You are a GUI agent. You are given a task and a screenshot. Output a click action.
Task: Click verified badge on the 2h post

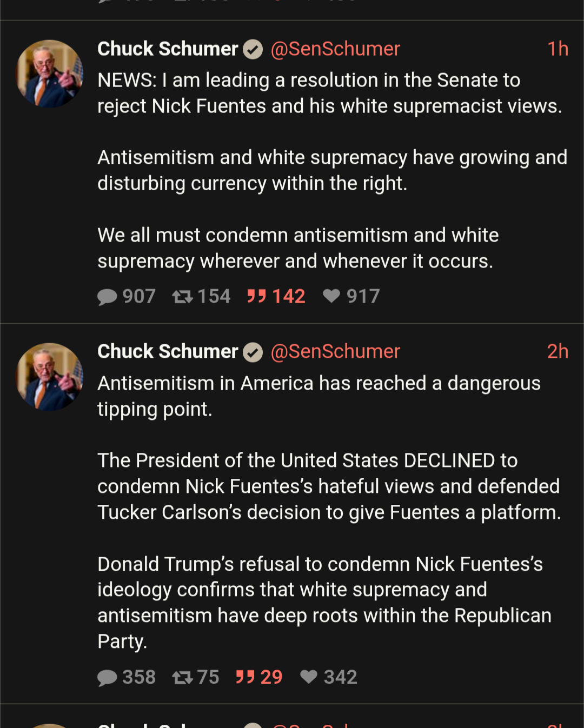pyautogui.click(x=253, y=352)
